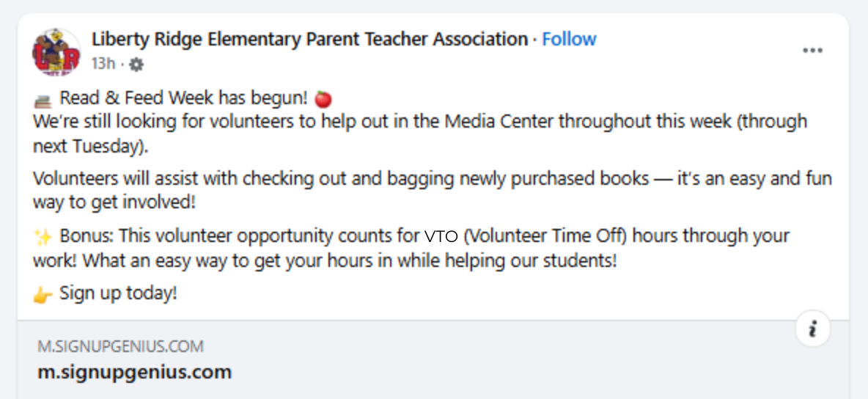Click the uppercase M.SIGNUPGENIUS.COM domain label
The height and width of the screenshot is (399, 868).
121,346
